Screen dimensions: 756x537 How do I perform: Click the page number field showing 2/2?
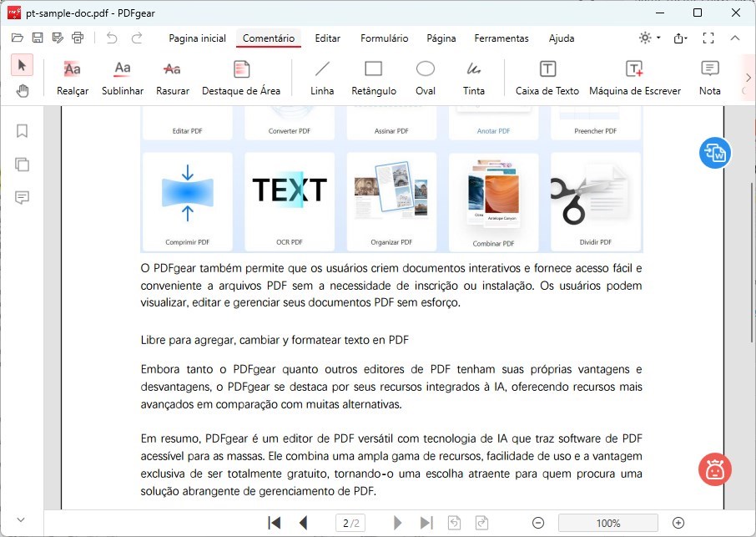[x=350, y=523]
